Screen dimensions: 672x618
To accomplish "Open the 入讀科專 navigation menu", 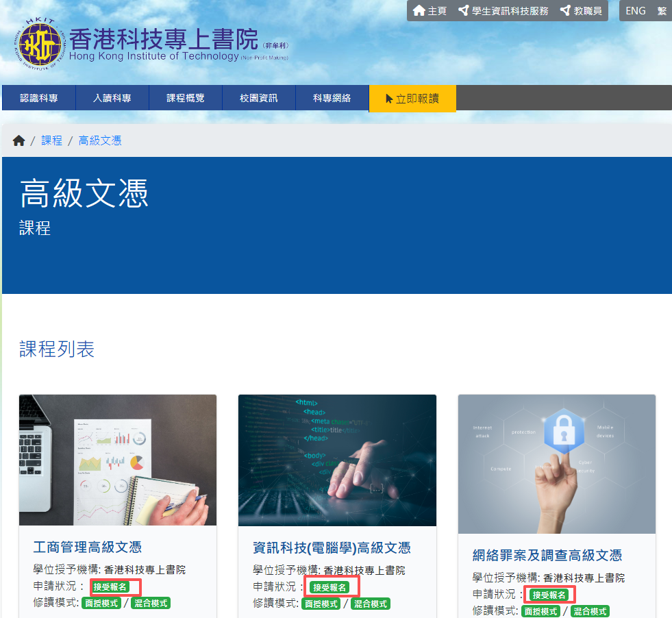I will coord(112,97).
